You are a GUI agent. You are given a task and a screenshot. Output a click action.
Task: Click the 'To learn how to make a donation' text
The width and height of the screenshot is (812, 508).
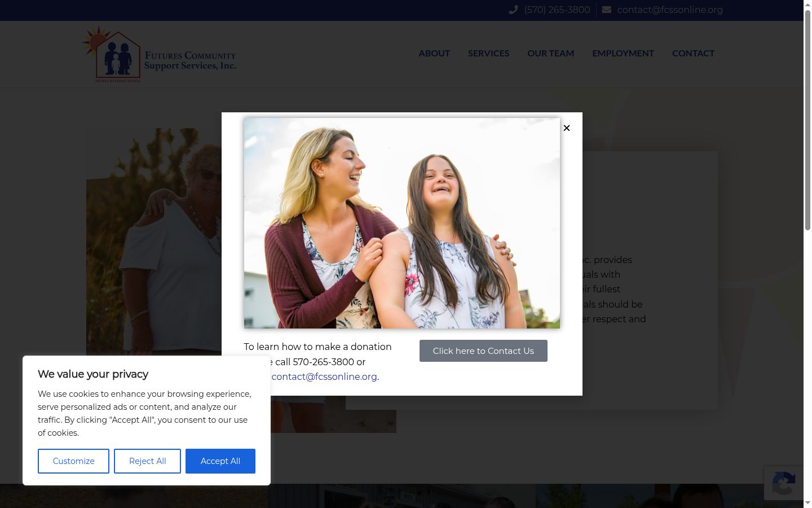point(317,347)
